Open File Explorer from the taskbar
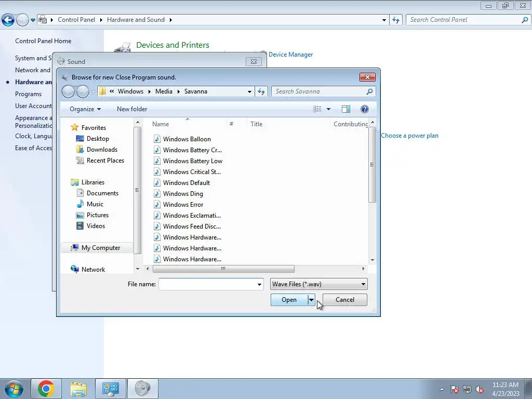The image size is (532, 399). [x=78, y=389]
